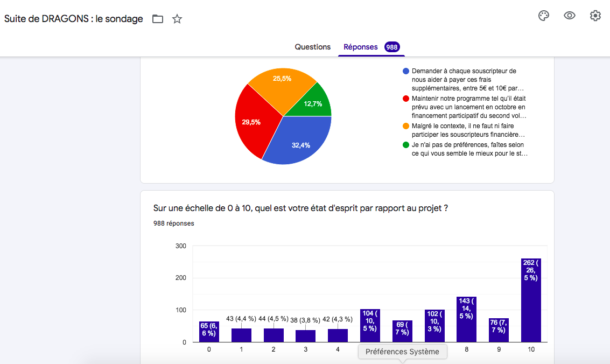Click the blue legend dot for Demander à chaque souscripteur

405,71
